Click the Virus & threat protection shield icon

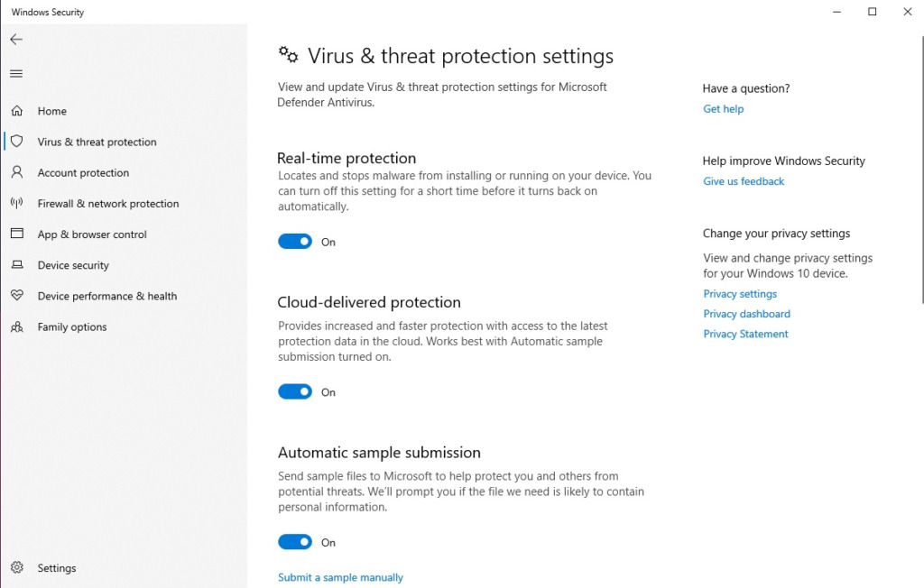coord(16,142)
